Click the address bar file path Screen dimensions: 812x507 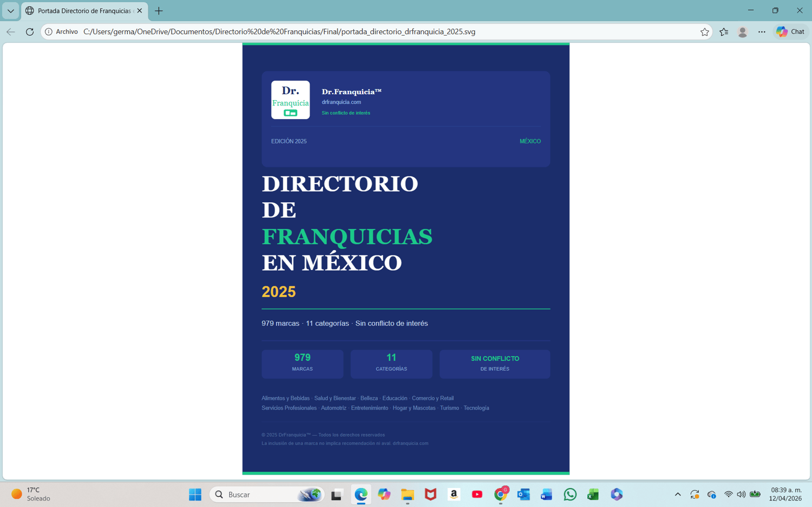tap(279, 32)
